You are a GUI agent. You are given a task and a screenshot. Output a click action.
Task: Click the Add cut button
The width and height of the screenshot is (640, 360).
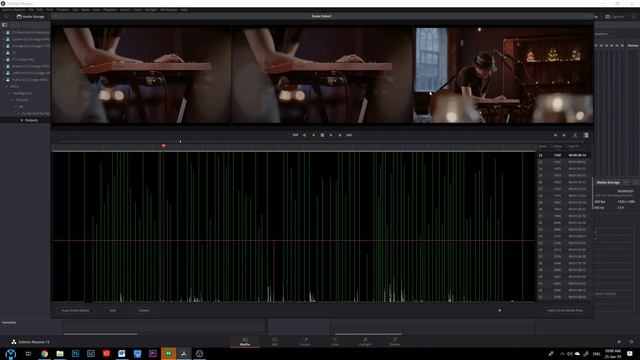point(113,310)
